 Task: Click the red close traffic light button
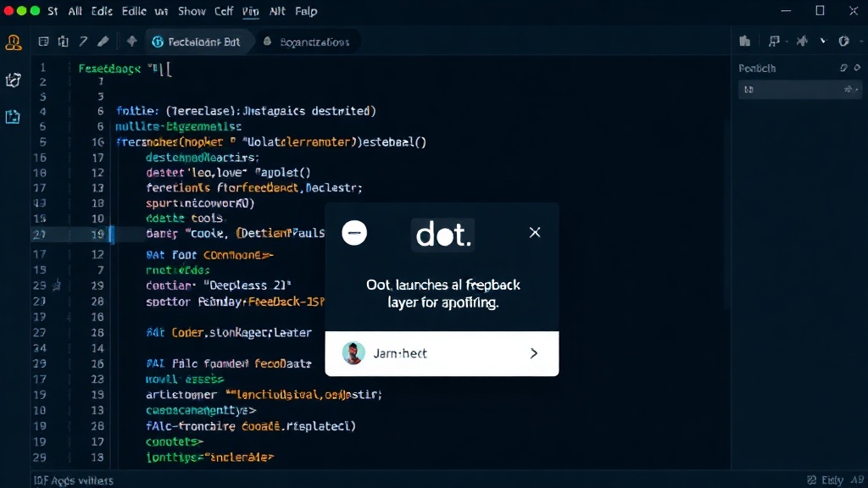tap(8, 10)
